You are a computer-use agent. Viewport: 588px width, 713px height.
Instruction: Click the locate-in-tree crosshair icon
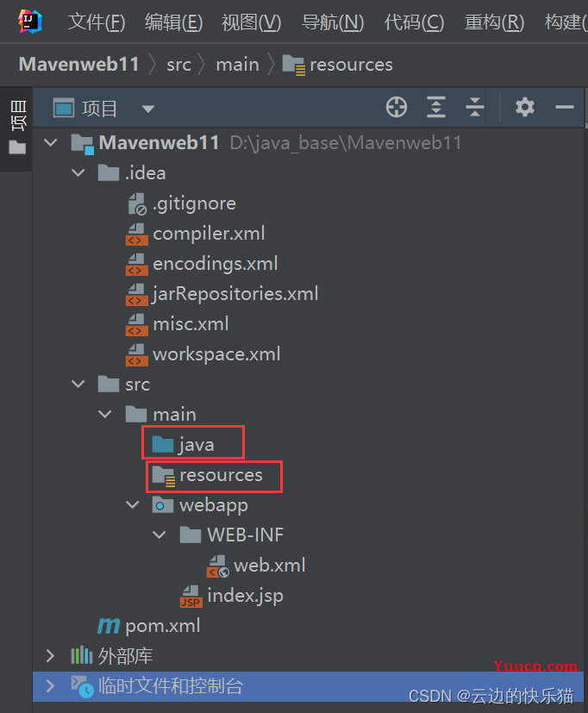[397, 107]
